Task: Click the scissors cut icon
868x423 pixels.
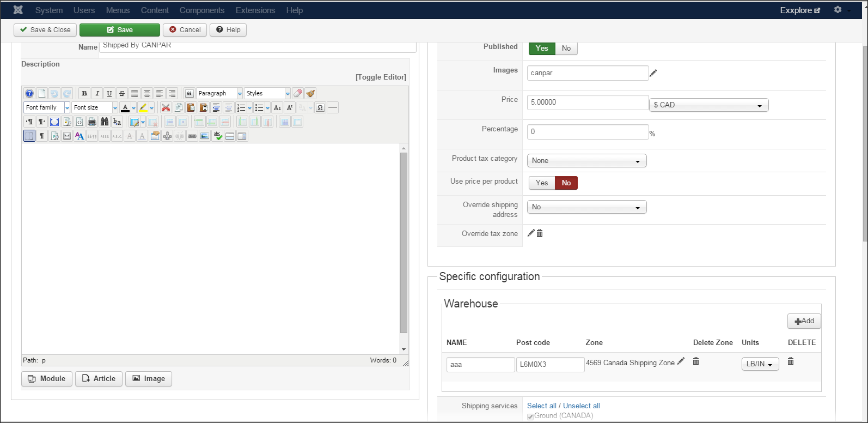Action: coord(166,107)
